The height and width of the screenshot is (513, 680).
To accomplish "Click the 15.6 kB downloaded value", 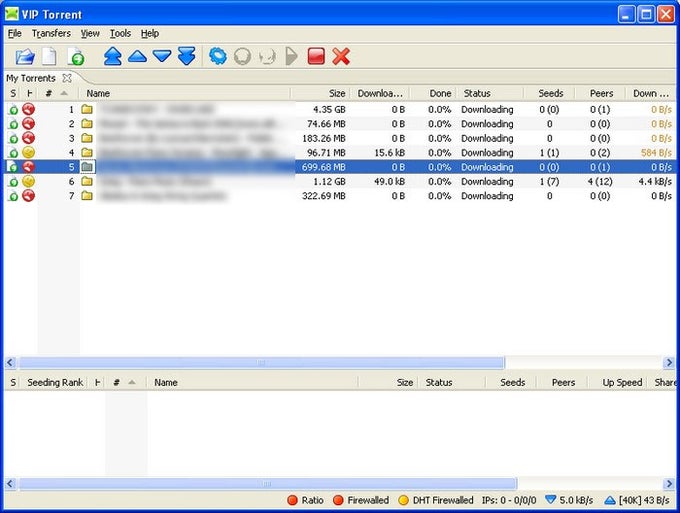I will [389, 153].
